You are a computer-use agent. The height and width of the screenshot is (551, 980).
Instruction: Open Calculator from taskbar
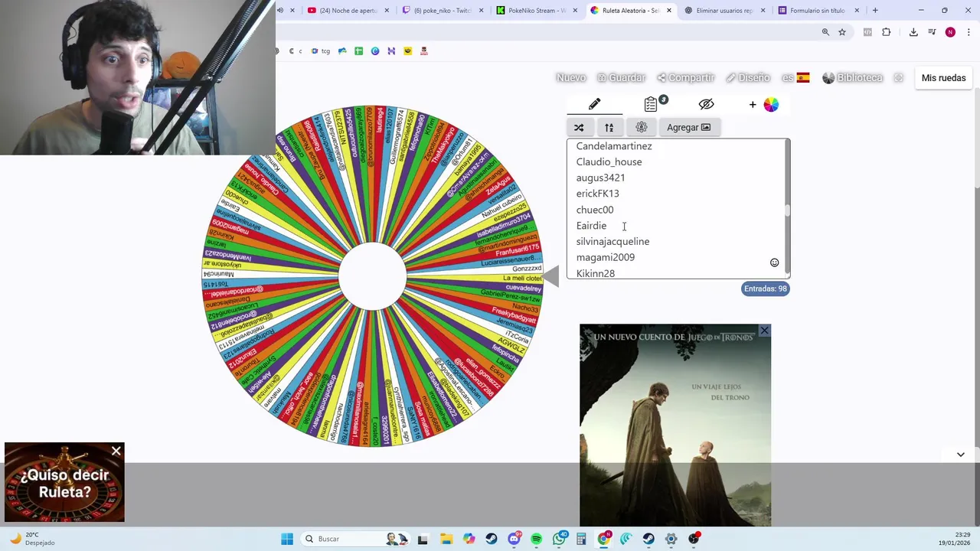[581, 539]
